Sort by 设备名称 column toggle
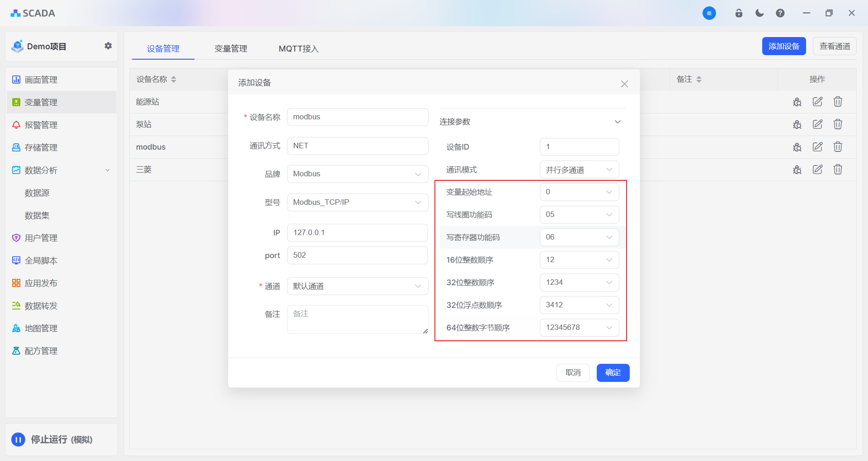Viewport: 868px width, 461px height. pyautogui.click(x=174, y=80)
